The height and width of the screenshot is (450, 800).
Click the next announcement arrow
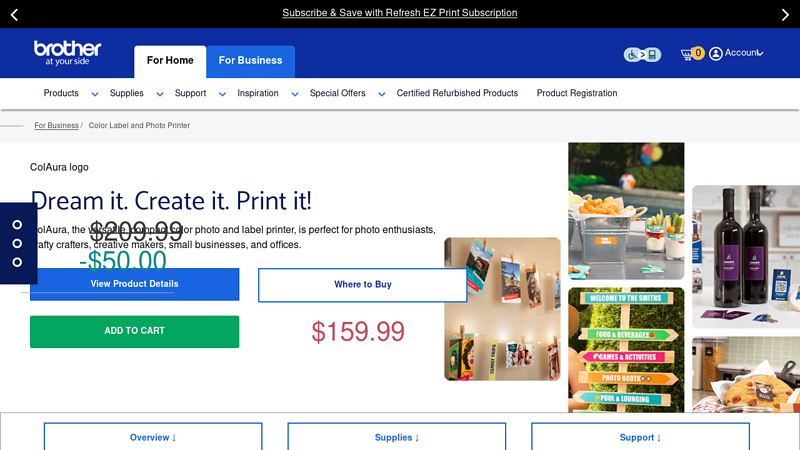pos(785,15)
